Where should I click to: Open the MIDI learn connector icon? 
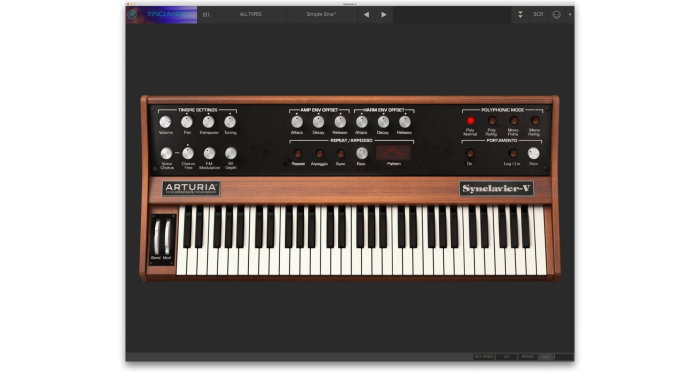(x=556, y=15)
